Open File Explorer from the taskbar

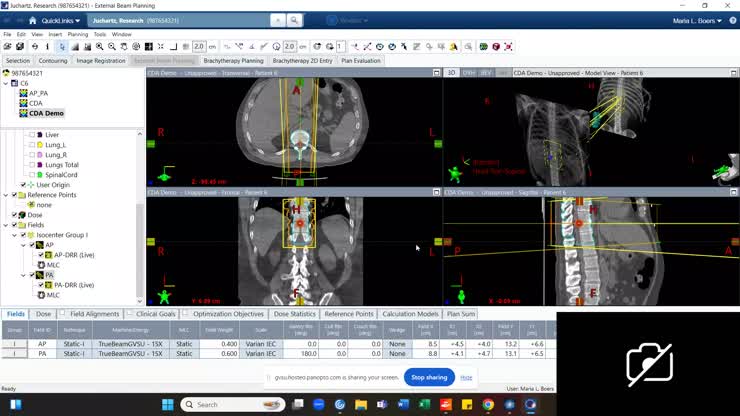(361, 405)
